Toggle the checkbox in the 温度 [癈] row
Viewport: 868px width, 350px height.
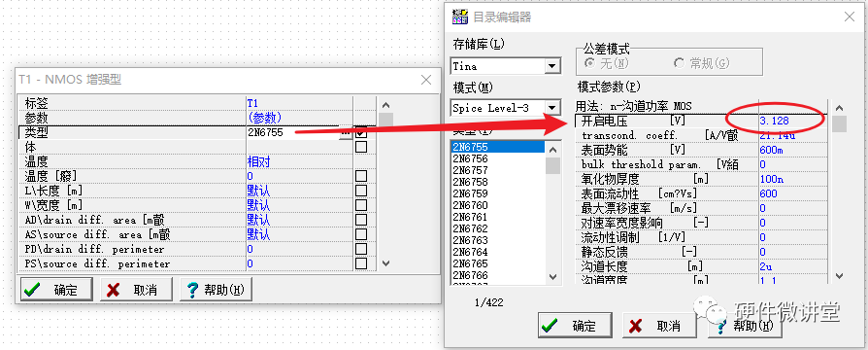click(361, 176)
